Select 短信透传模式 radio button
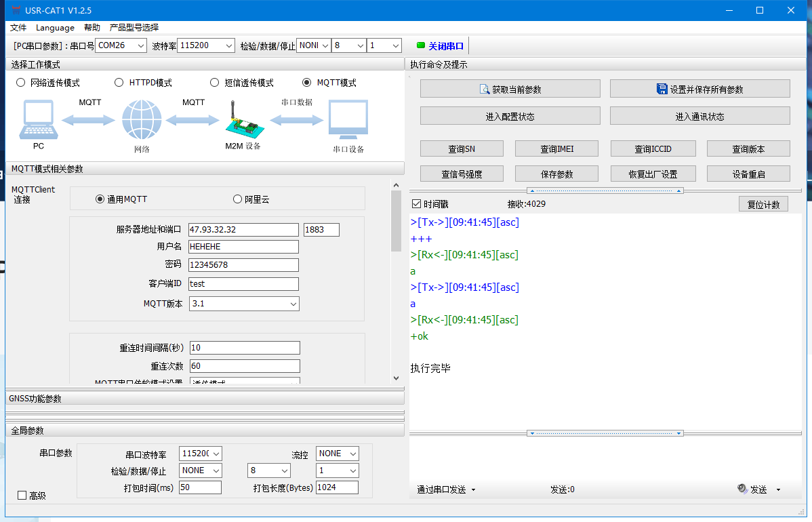This screenshot has height=522, width=812. (x=214, y=83)
